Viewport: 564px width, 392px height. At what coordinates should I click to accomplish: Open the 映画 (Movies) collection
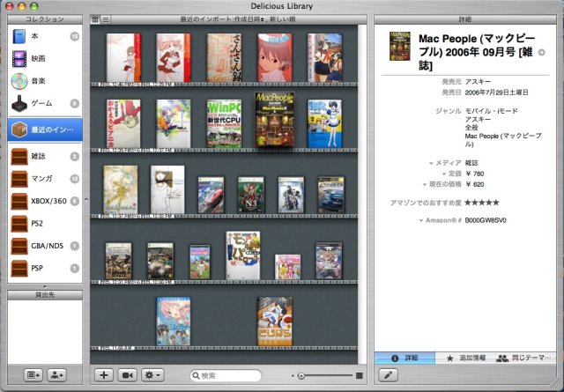coord(45,59)
